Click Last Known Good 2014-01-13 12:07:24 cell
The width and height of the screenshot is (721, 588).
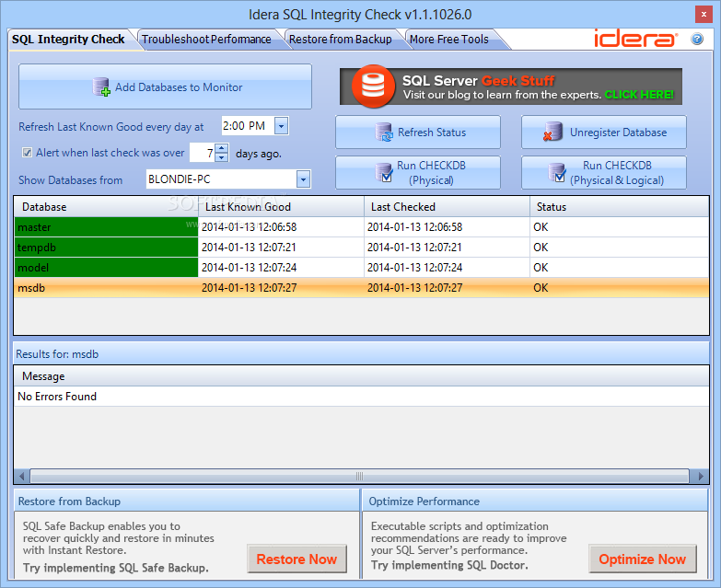coord(281,268)
